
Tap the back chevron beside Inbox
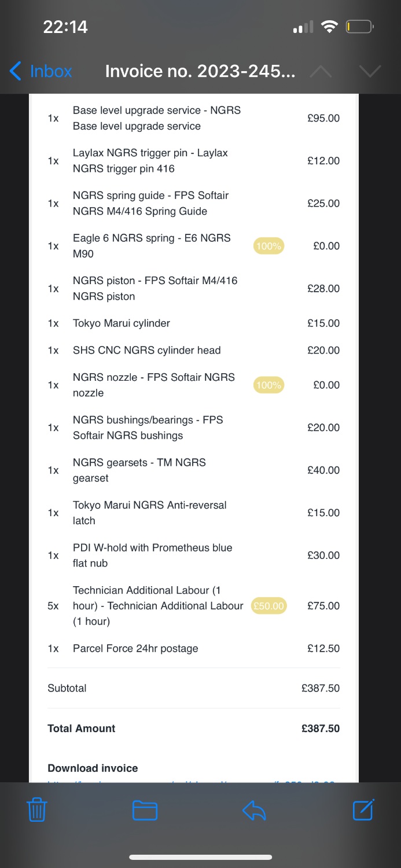coord(16,71)
